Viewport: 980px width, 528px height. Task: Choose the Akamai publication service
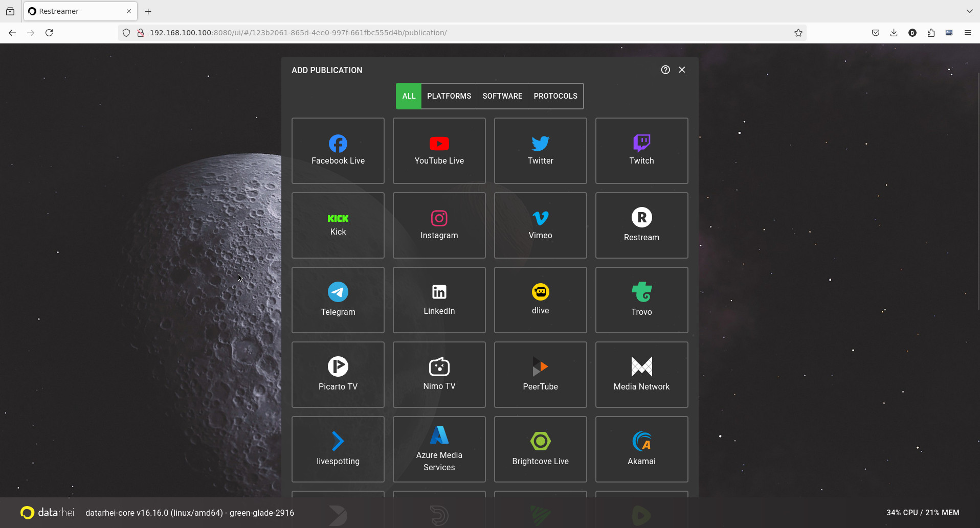[x=641, y=449]
